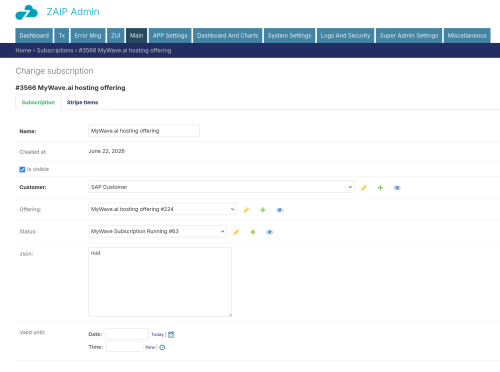
Task: Edit the selected Customer with pencil icon
Action: click(364, 188)
